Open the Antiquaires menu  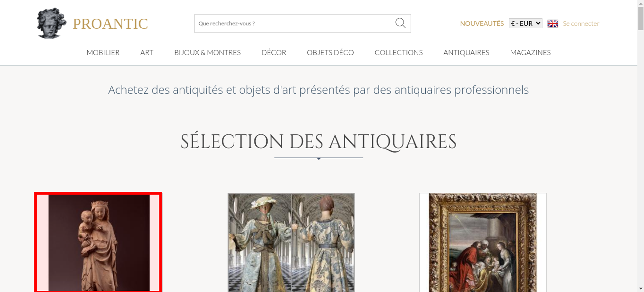click(x=466, y=52)
